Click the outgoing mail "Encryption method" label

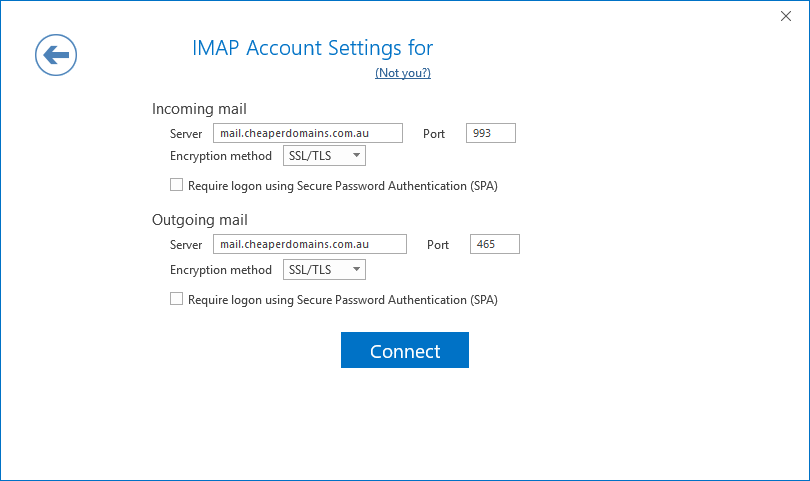pos(221,270)
